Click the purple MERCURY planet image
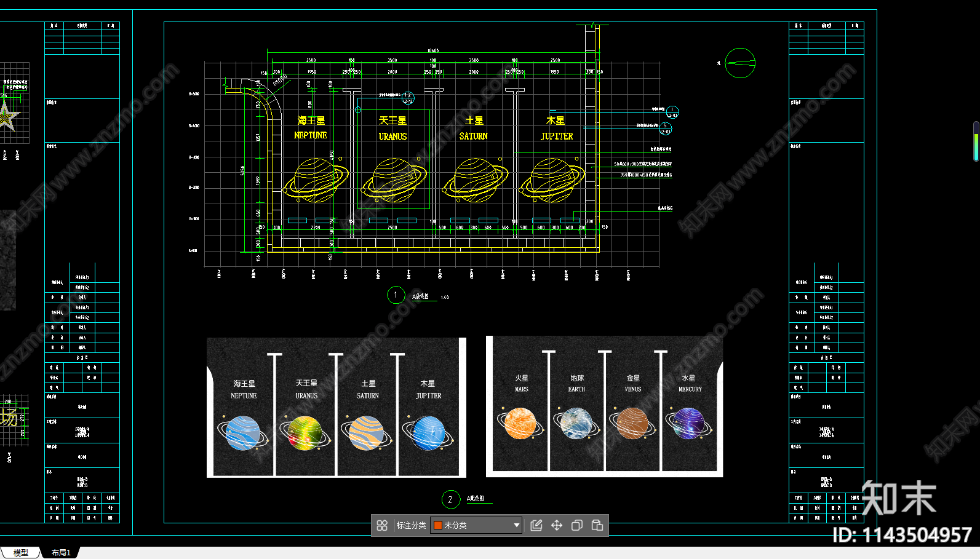The width and height of the screenshot is (980, 559). point(689,423)
